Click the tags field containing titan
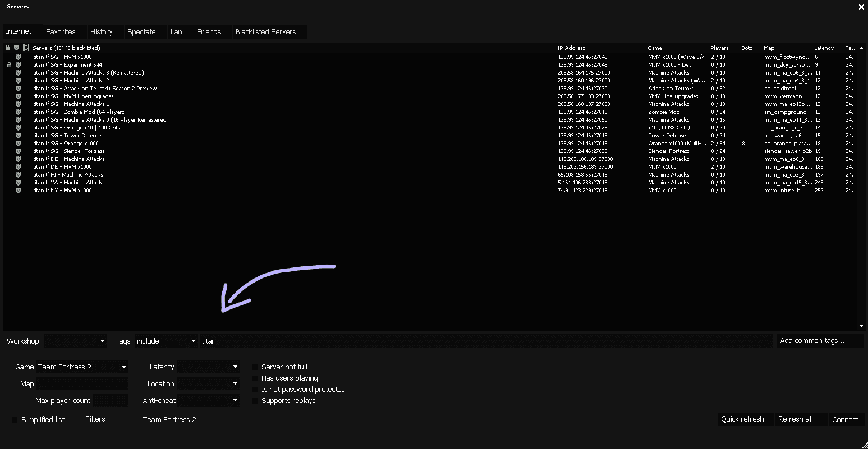The height and width of the screenshot is (449, 868). [x=486, y=341]
